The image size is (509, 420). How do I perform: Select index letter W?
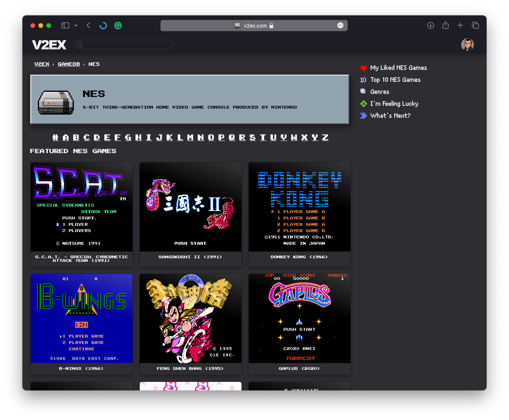[x=294, y=137]
